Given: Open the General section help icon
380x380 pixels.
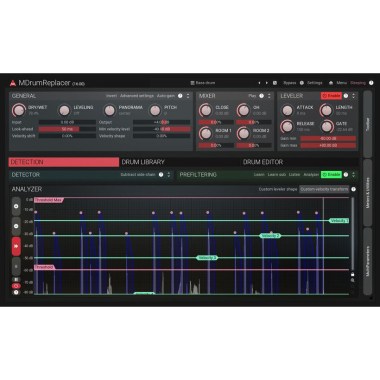Looking at the screenshot, I should (180, 96).
